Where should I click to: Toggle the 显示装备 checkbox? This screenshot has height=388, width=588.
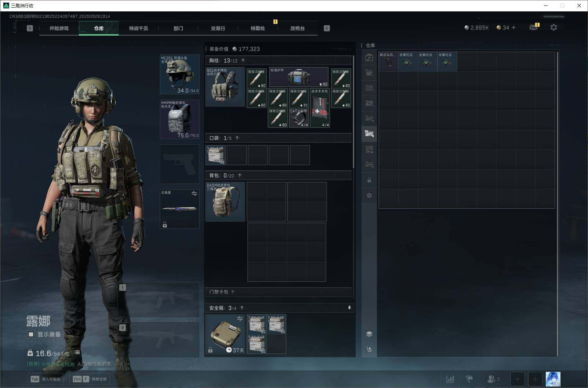[31, 334]
